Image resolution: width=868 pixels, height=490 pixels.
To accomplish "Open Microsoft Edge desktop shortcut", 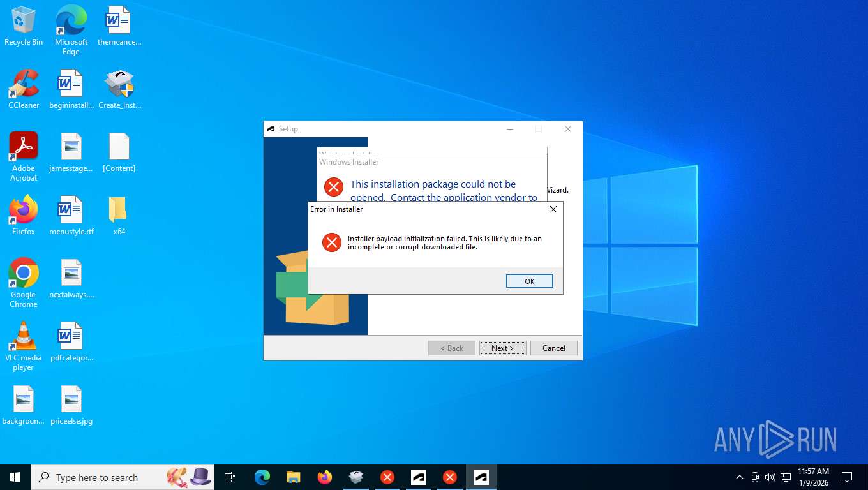I will (x=71, y=31).
